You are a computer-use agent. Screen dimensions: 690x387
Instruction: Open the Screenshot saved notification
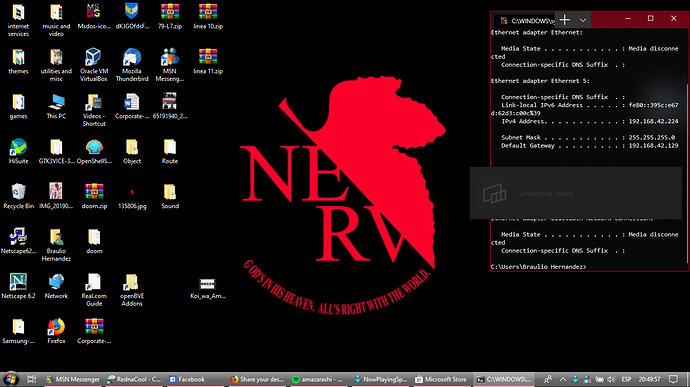pos(576,193)
